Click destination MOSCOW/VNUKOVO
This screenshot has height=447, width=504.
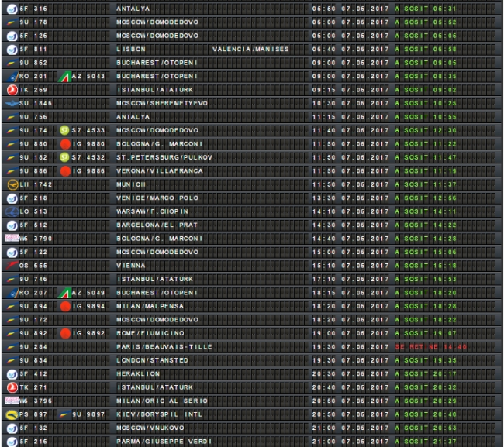point(150,428)
